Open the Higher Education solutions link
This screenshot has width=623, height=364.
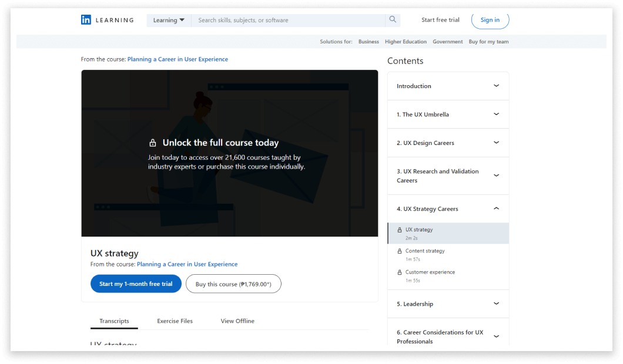[x=406, y=42]
